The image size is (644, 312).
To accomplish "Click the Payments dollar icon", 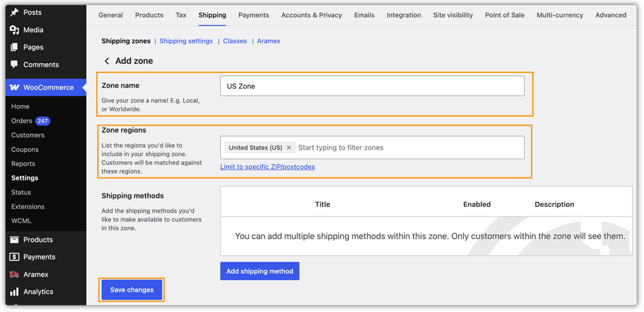I will [x=14, y=257].
